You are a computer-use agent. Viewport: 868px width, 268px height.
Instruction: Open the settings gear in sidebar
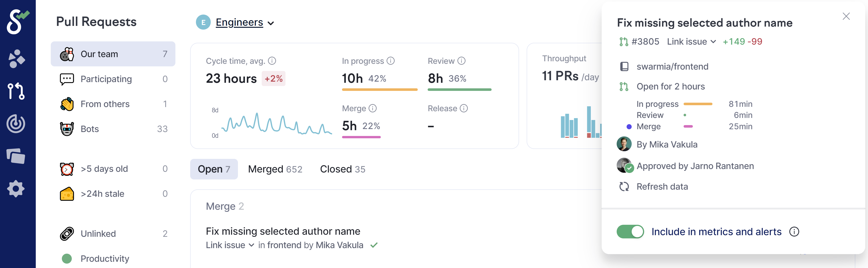[x=16, y=189]
